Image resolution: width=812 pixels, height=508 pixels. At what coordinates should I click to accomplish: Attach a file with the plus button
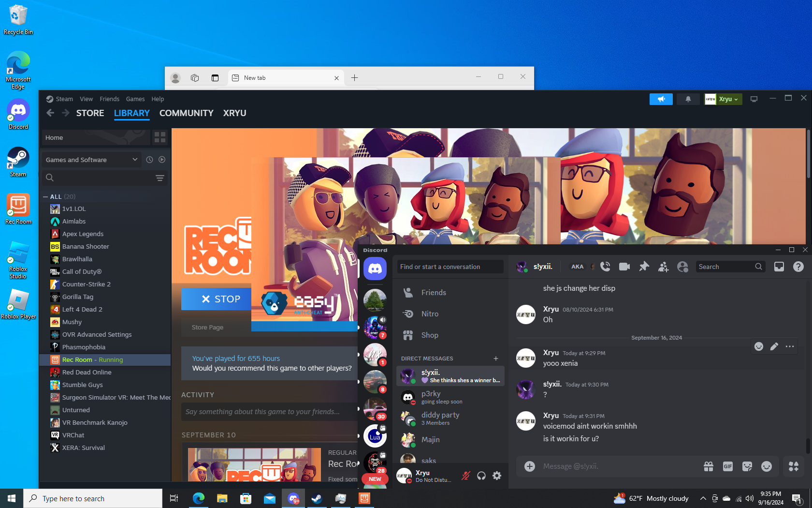click(530, 466)
